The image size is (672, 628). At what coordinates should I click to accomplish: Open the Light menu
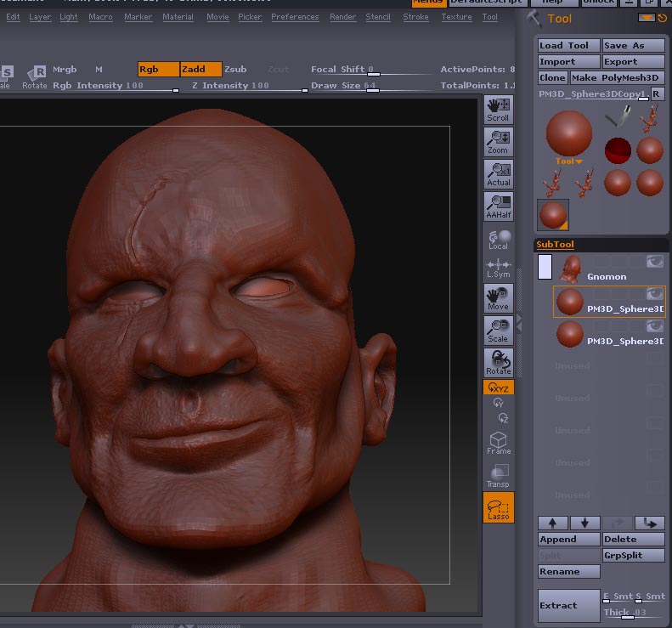[69, 17]
